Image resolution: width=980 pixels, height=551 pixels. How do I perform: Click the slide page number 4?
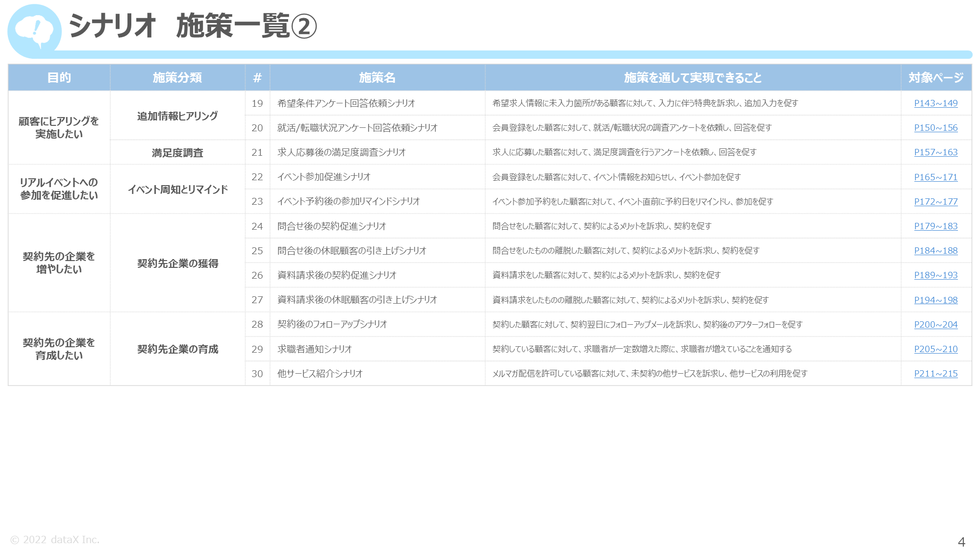tap(961, 542)
